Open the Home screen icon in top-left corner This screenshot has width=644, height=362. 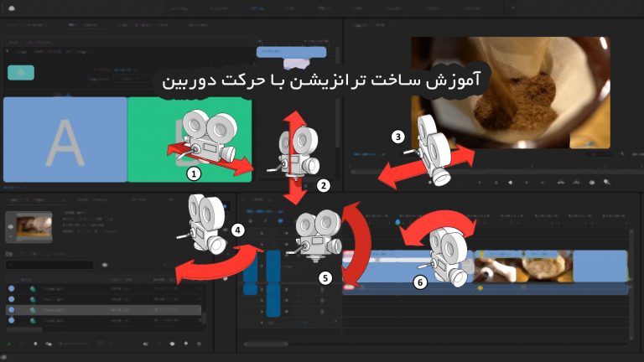tap(11, 8)
